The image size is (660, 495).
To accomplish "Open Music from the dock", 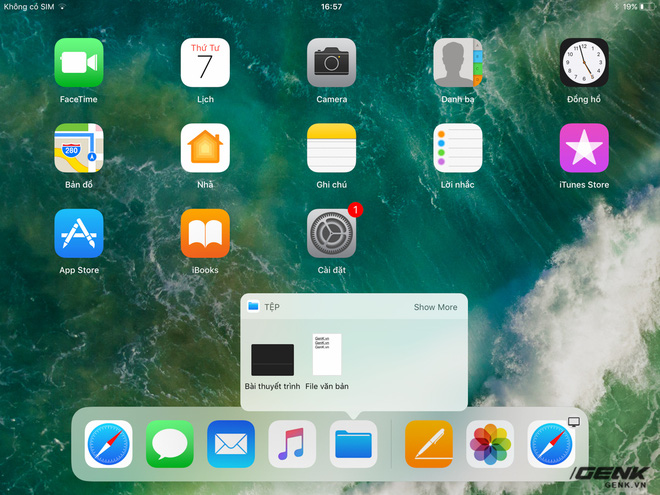I will tap(292, 444).
